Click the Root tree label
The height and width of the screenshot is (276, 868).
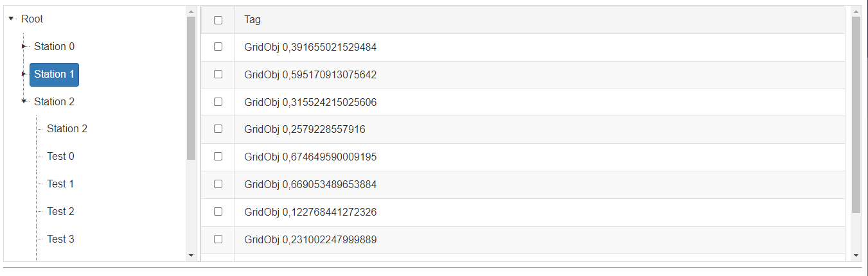tap(32, 19)
